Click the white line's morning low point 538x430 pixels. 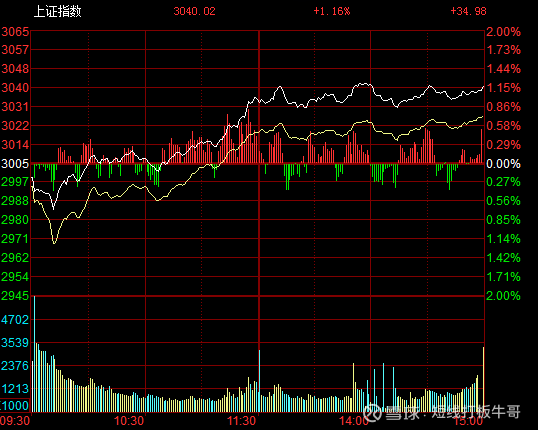click(x=53, y=209)
